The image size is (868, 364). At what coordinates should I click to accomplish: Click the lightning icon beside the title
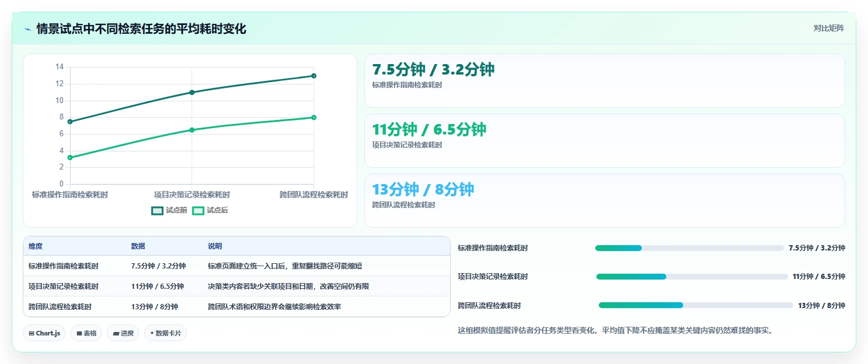tap(28, 29)
